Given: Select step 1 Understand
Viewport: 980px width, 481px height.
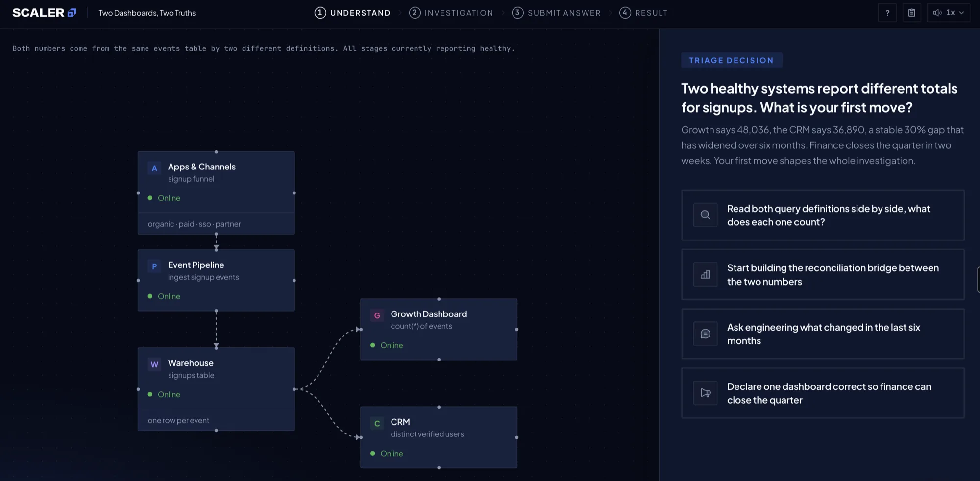Looking at the screenshot, I should [352, 13].
